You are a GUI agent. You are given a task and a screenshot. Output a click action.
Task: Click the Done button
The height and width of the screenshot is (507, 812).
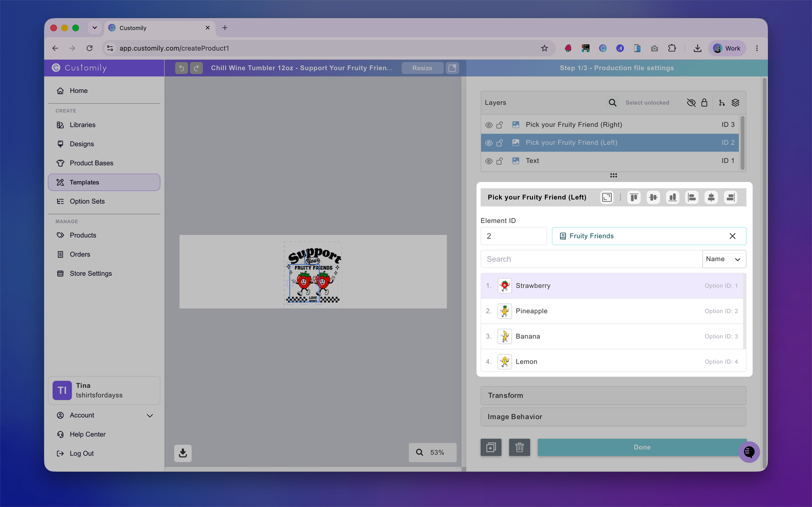pos(641,447)
